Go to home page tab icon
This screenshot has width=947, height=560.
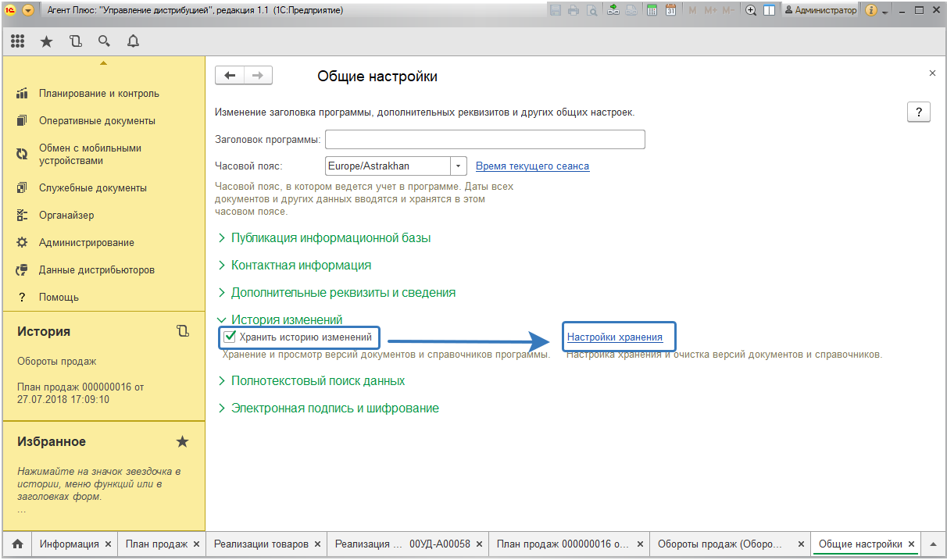coord(17,544)
